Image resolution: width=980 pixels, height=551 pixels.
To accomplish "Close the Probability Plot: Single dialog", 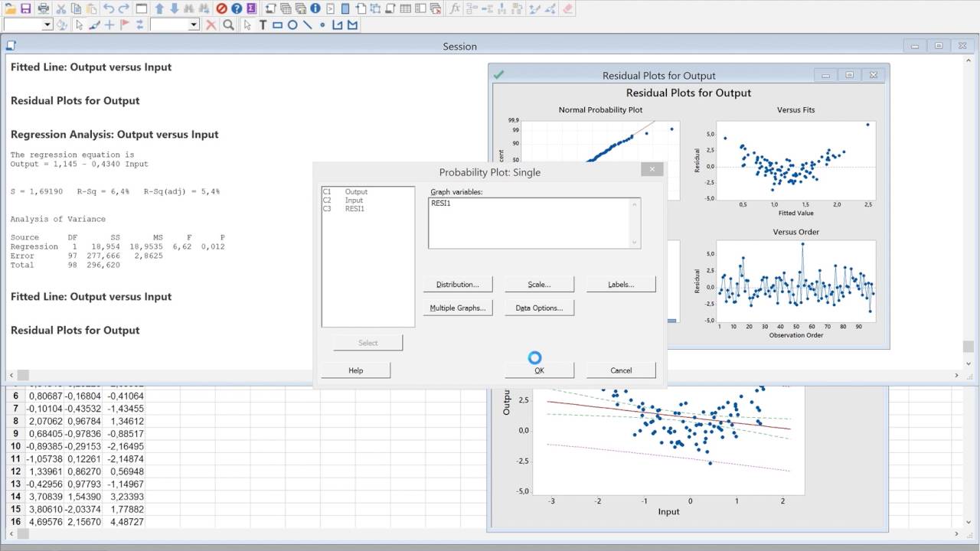I will pos(652,170).
